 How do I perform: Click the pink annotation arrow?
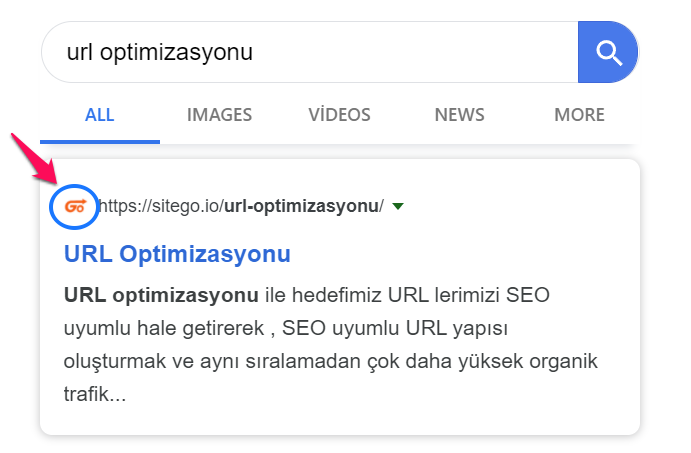pos(33,159)
